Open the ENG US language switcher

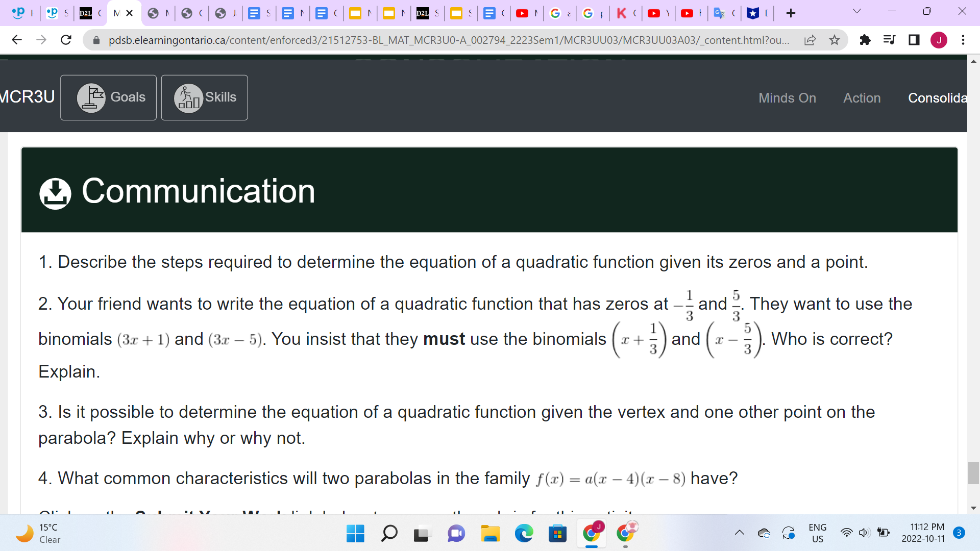coord(817,533)
